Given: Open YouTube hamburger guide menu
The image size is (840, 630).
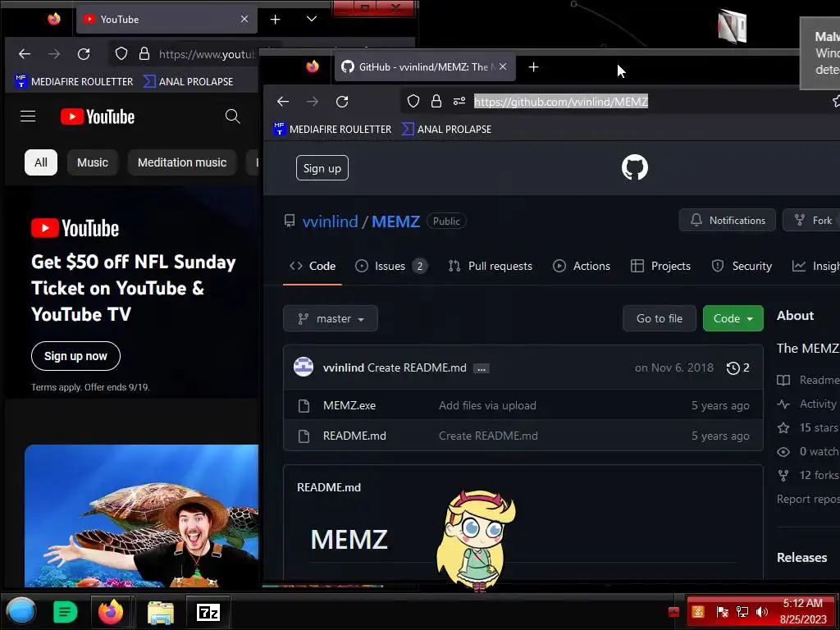Looking at the screenshot, I should [x=28, y=116].
